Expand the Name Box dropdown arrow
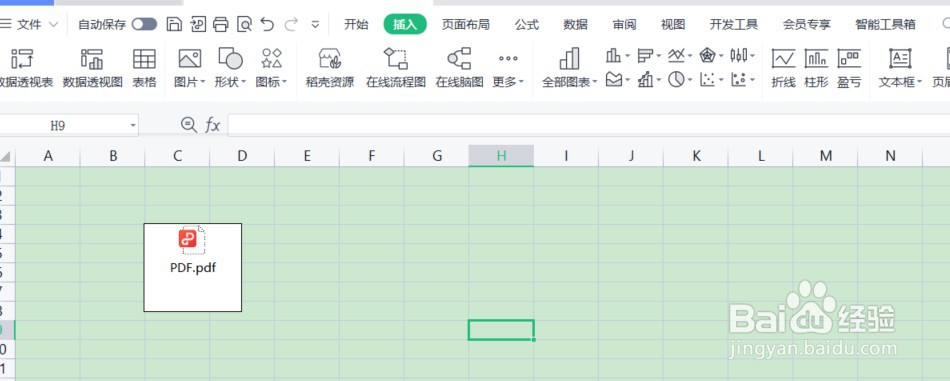 (133, 125)
